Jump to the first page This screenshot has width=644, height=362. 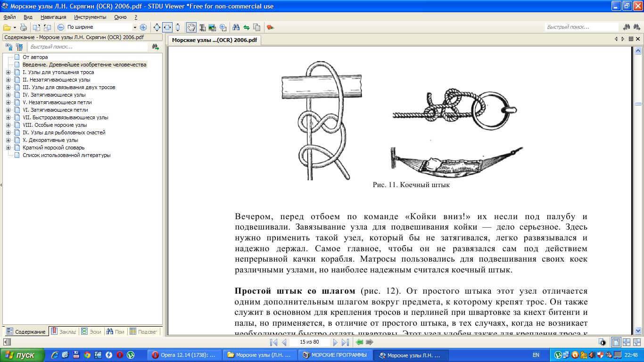click(273, 342)
